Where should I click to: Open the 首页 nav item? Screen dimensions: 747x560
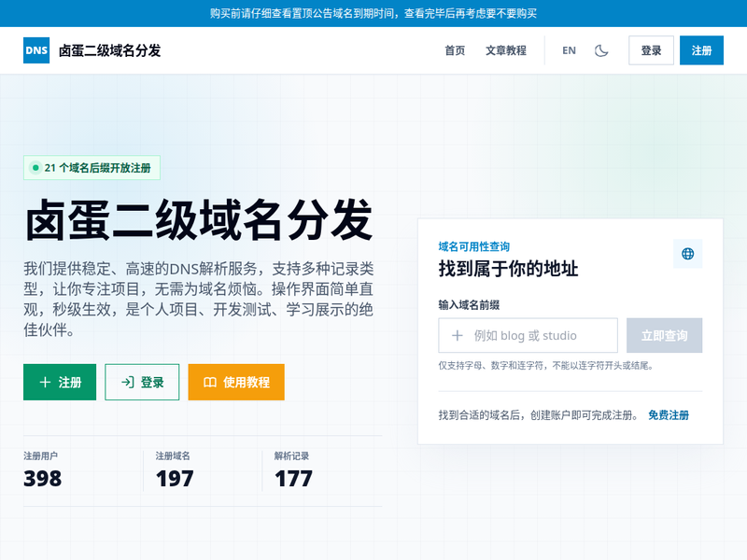click(x=455, y=50)
